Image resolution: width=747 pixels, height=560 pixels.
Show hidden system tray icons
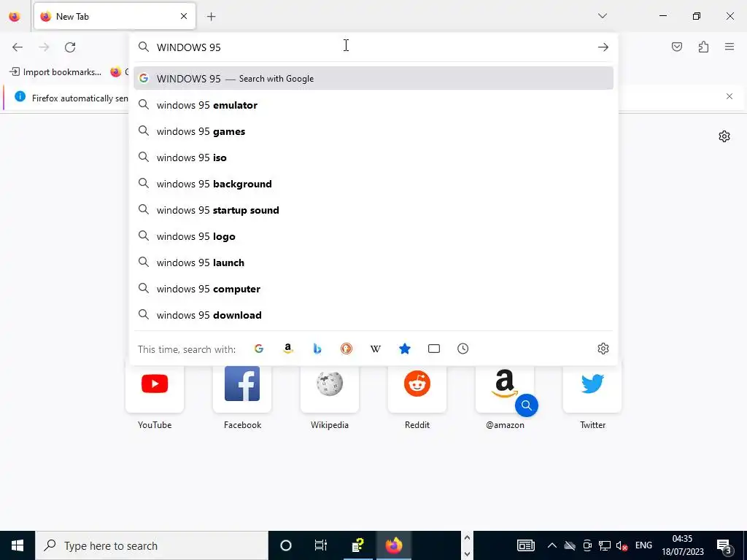552,545
